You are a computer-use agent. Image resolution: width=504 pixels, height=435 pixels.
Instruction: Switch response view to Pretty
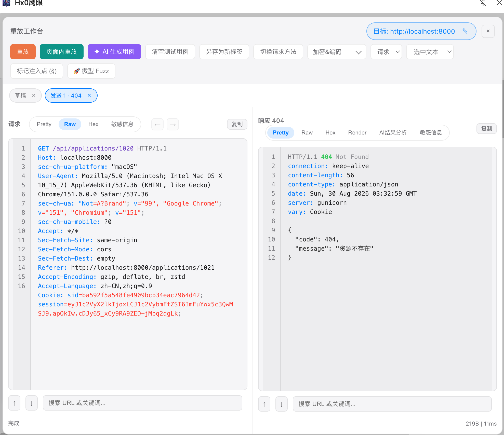(x=281, y=133)
